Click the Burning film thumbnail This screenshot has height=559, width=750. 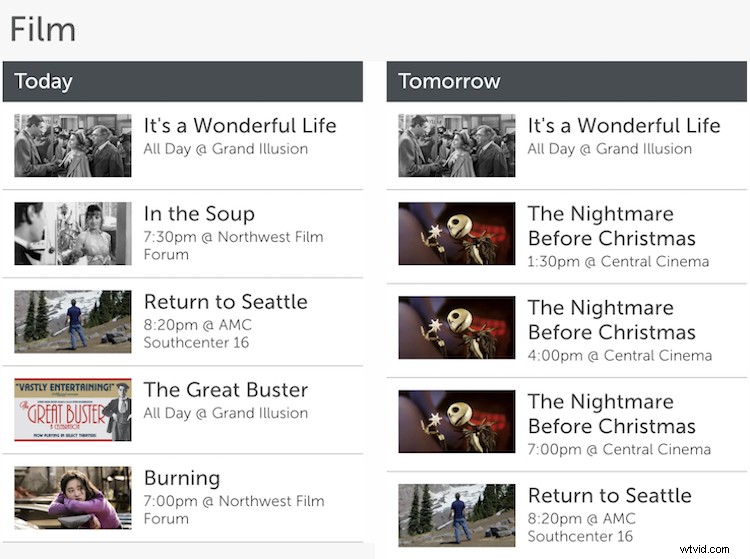(72, 497)
